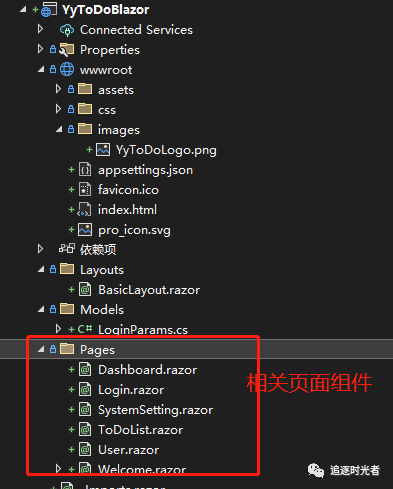Select the Layouts folder label
393x489 pixels.
pyautogui.click(x=102, y=270)
